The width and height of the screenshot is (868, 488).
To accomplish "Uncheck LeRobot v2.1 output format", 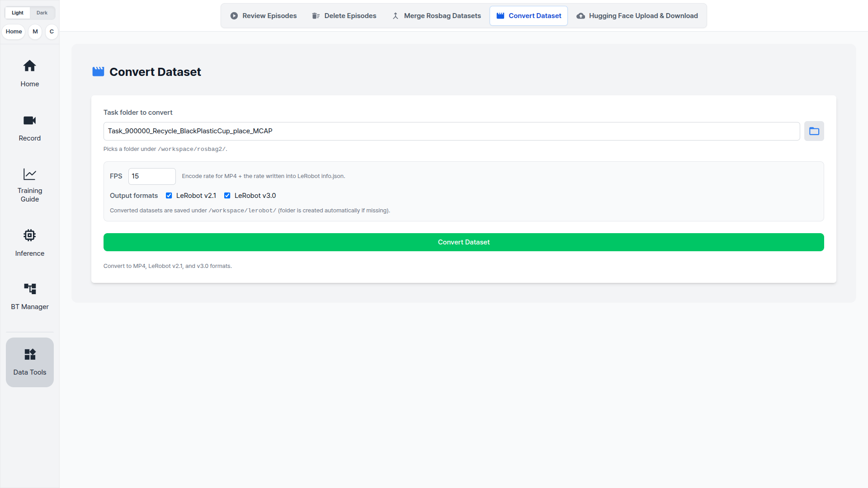I will 169,196.
